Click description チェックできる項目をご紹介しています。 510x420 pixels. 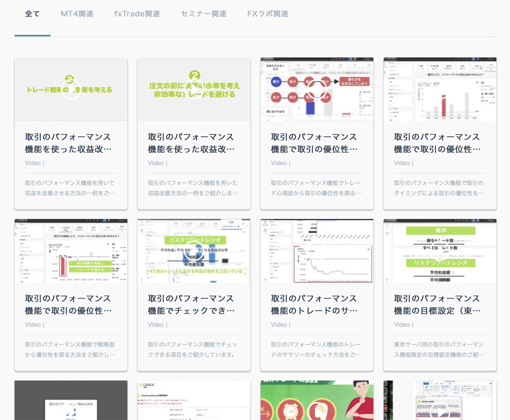tap(193, 350)
